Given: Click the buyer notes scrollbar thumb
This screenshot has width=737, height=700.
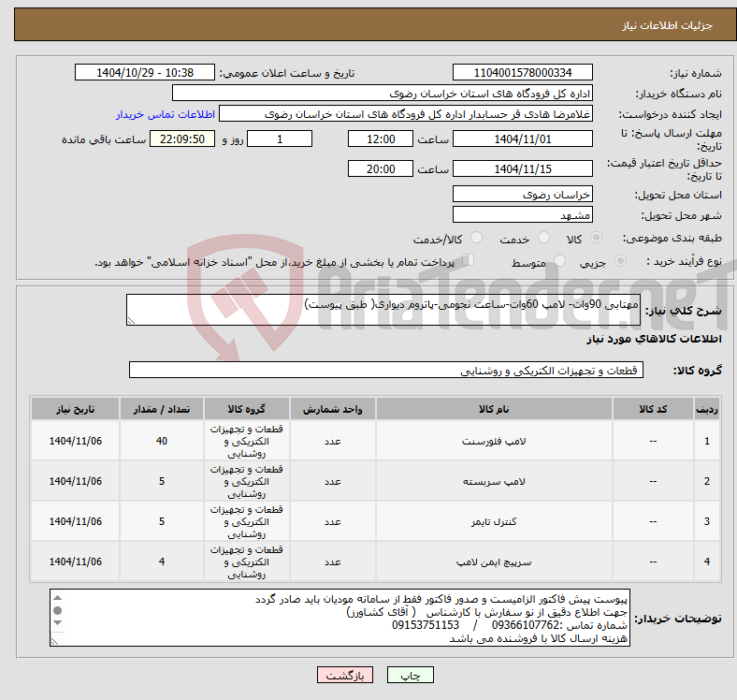Looking at the screenshot, I should (x=57, y=610).
